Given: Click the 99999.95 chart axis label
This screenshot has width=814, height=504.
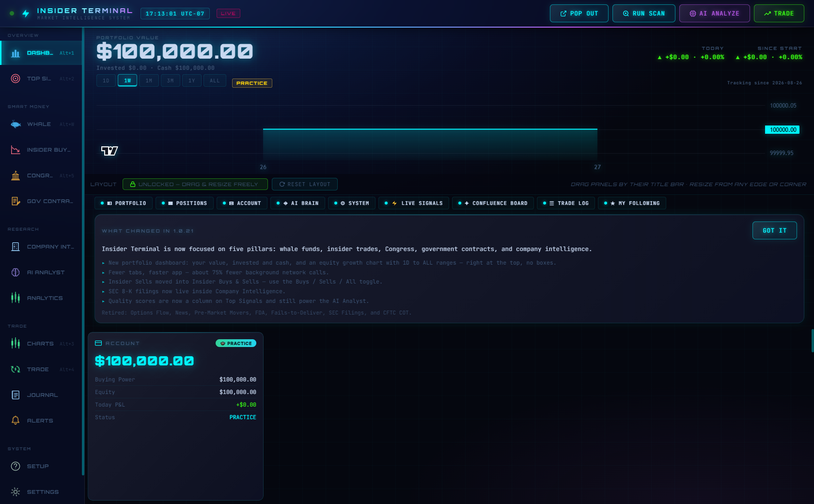Looking at the screenshot, I should pyautogui.click(x=782, y=153).
